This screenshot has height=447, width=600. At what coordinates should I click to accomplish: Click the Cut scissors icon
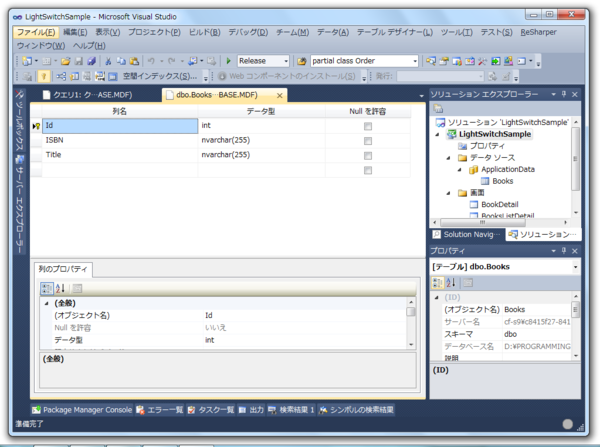pos(108,61)
